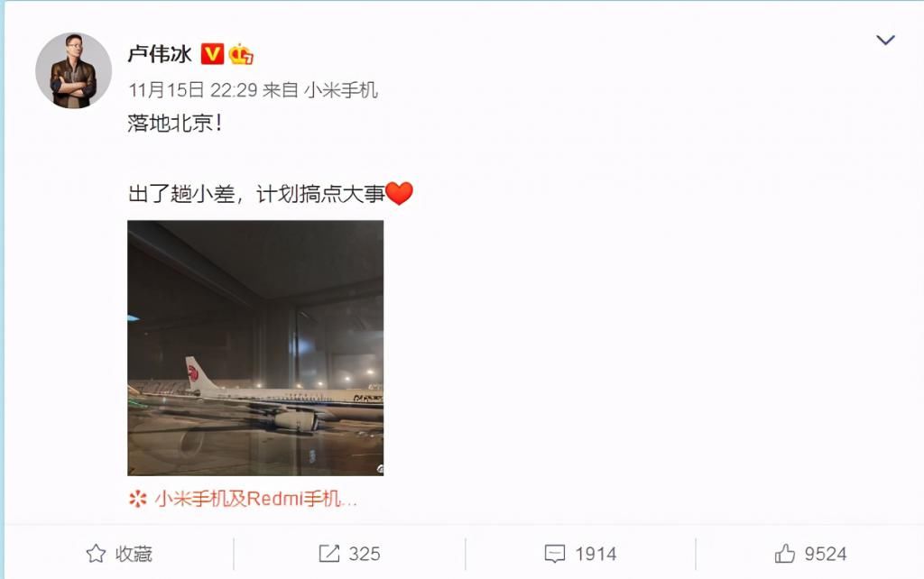924x579 pixels.
Task: Click the 9524 likes count
Action: [x=826, y=554]
